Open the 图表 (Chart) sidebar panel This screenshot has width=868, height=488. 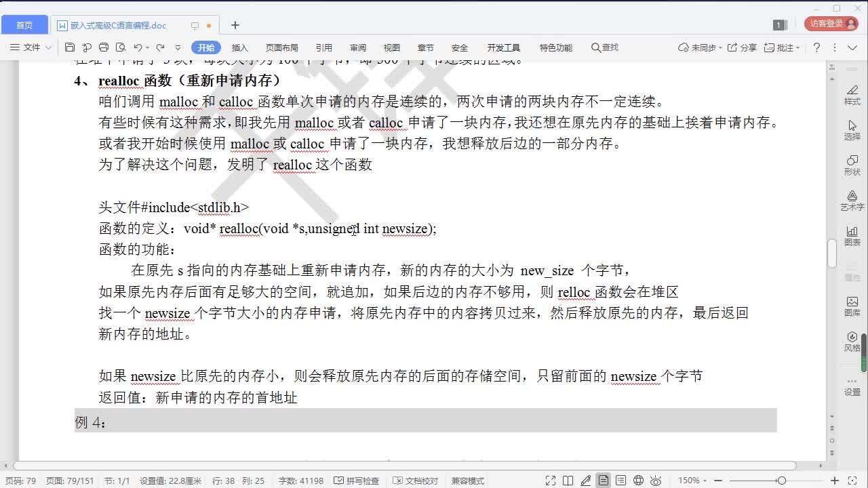pyautogui.click(x=852, y=236)
